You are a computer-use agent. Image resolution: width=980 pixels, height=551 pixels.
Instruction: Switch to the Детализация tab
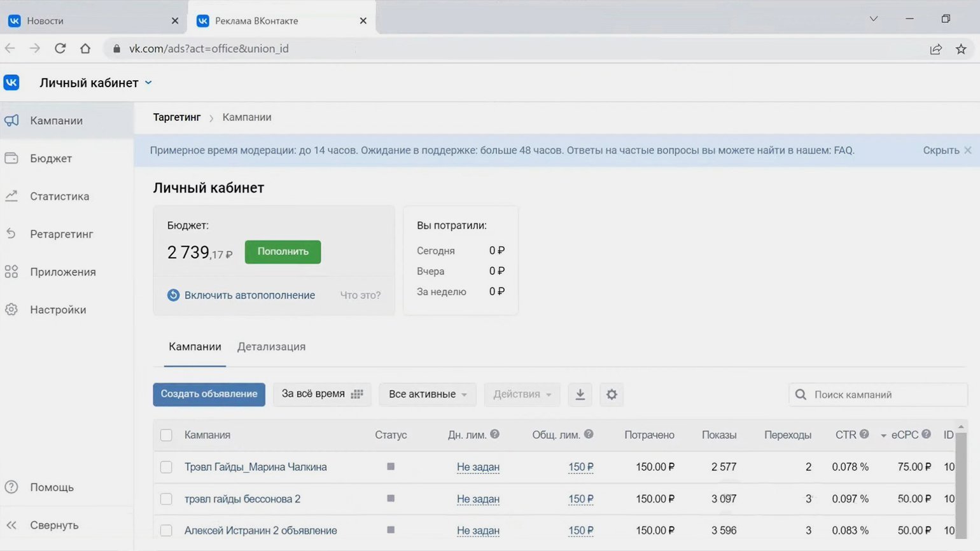pyautogui.click(x=271, y=347)
